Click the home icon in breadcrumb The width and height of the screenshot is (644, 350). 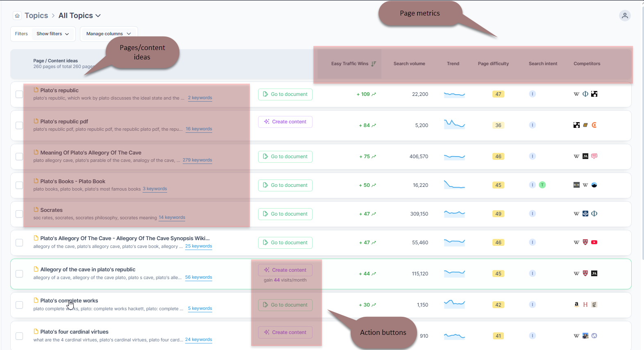pos(17,16)
